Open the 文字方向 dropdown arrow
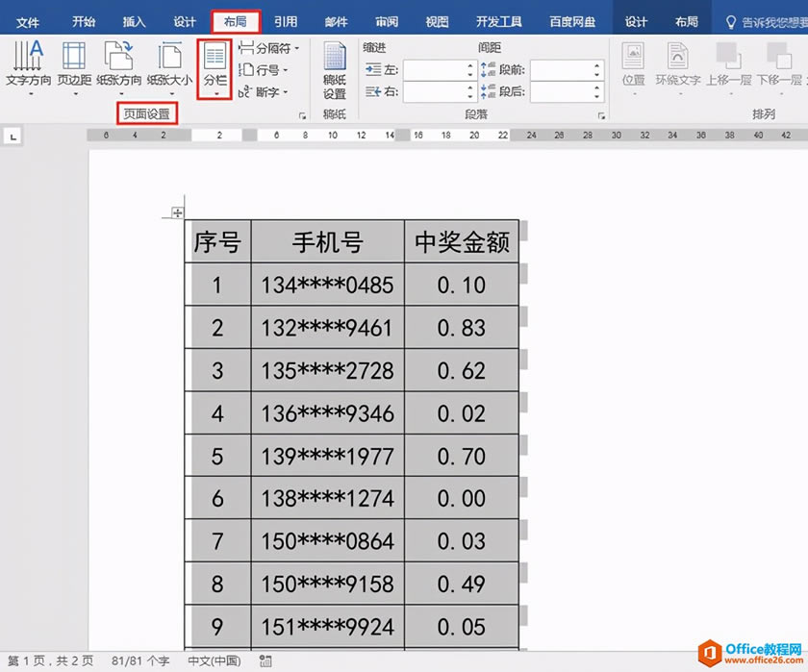Screen dimensions: 808x672 pyautogui.click(x=30, y=93)
